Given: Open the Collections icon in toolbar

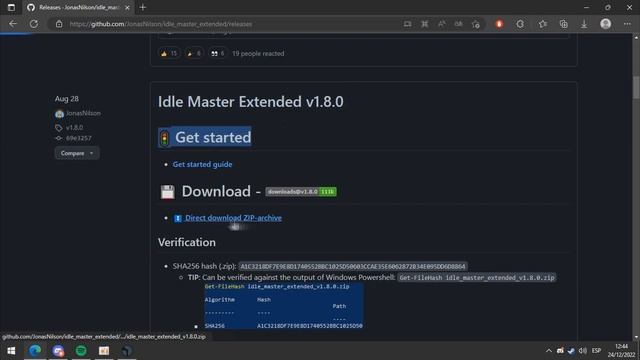Looking at the screenshot, I should pyautogui.click(x=564, y=24).
